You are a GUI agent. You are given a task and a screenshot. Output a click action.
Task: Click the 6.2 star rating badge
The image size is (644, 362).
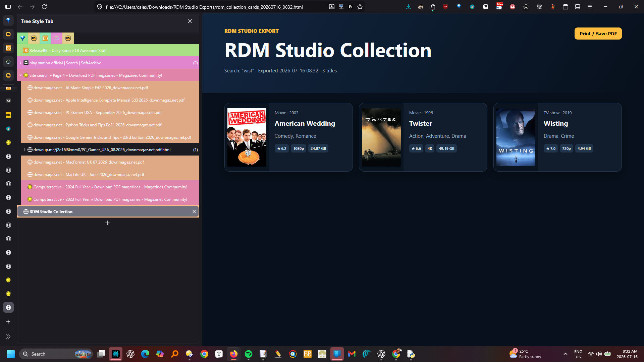click(x=282, y=148)
